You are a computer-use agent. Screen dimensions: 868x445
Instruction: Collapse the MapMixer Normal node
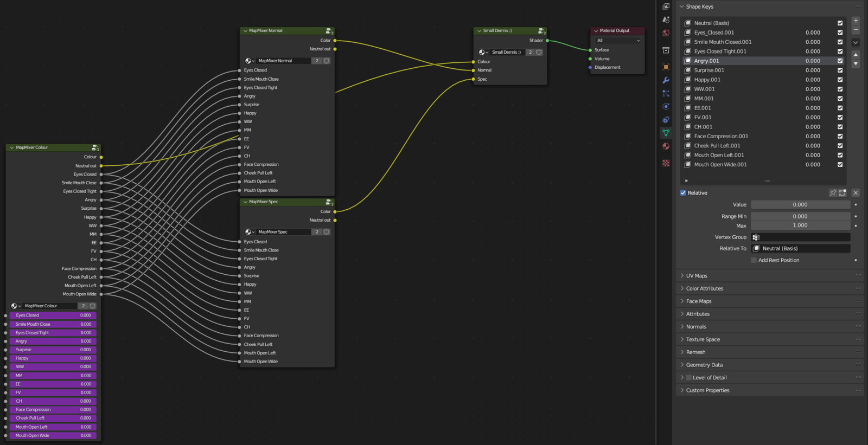point(245,31)
